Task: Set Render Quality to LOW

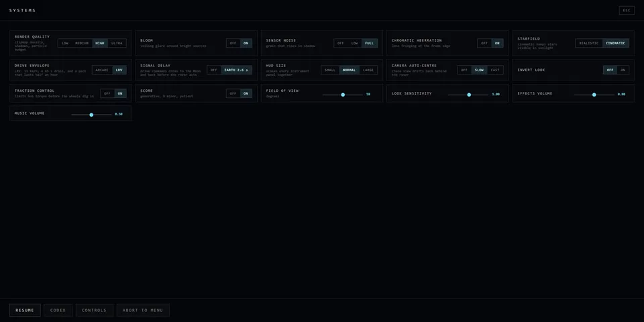Action: [x=65, y=43]
